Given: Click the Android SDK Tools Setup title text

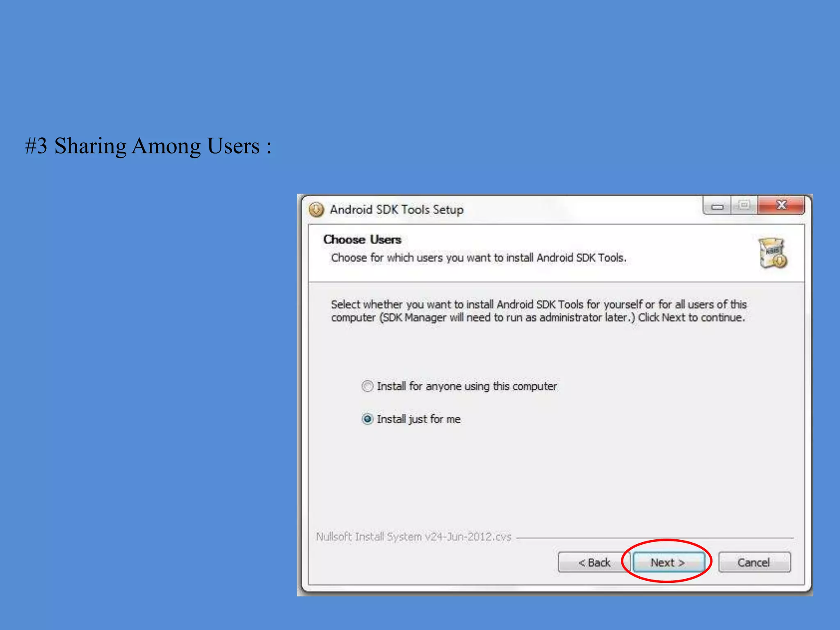Looking at the screenshot, I should click(397, 210).
